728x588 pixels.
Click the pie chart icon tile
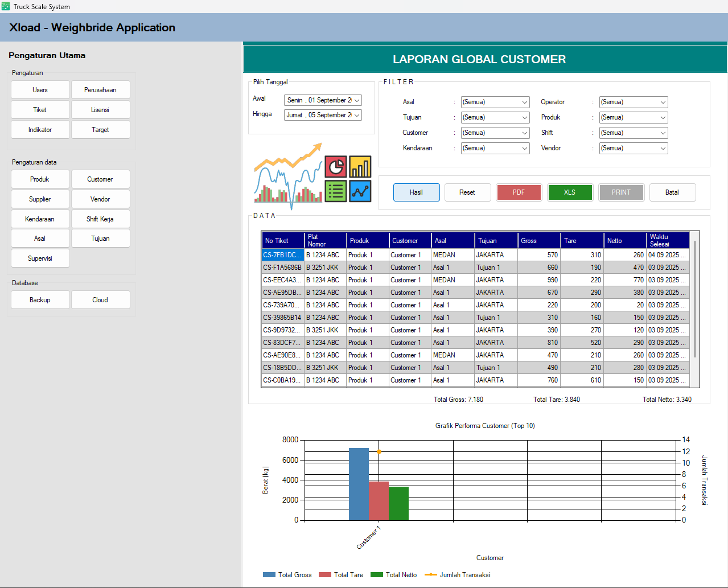tap(336, 167)
